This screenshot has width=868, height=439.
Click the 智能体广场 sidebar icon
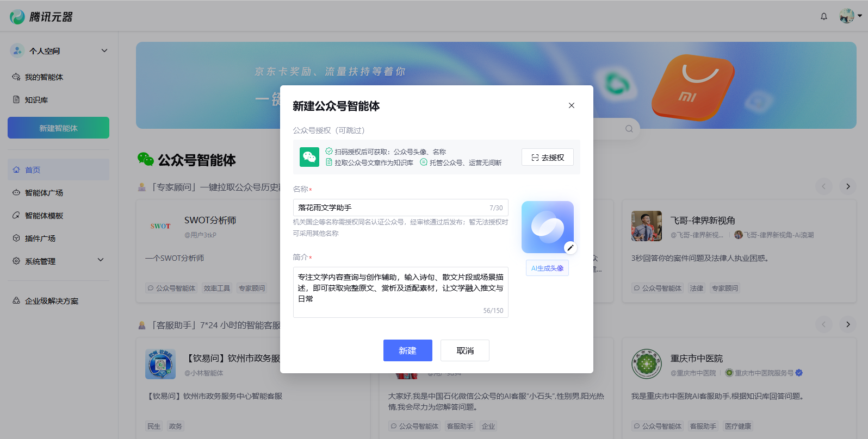16,192
